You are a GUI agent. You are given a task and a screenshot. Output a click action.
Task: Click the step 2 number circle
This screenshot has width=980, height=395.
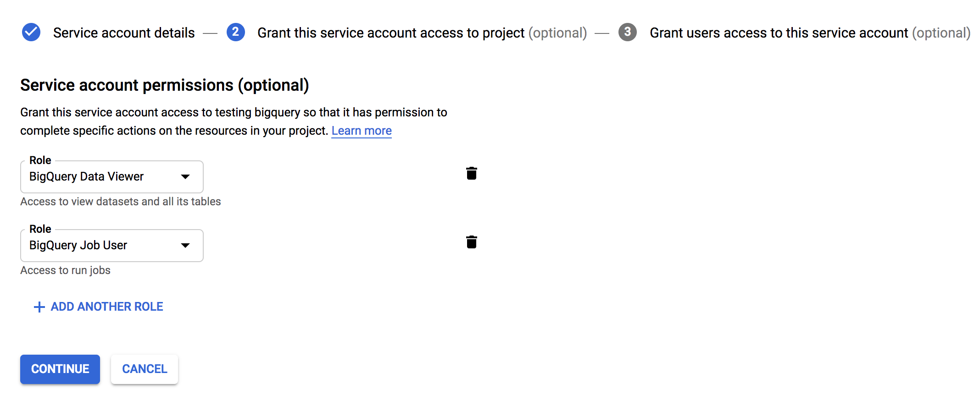click(235, 32)
